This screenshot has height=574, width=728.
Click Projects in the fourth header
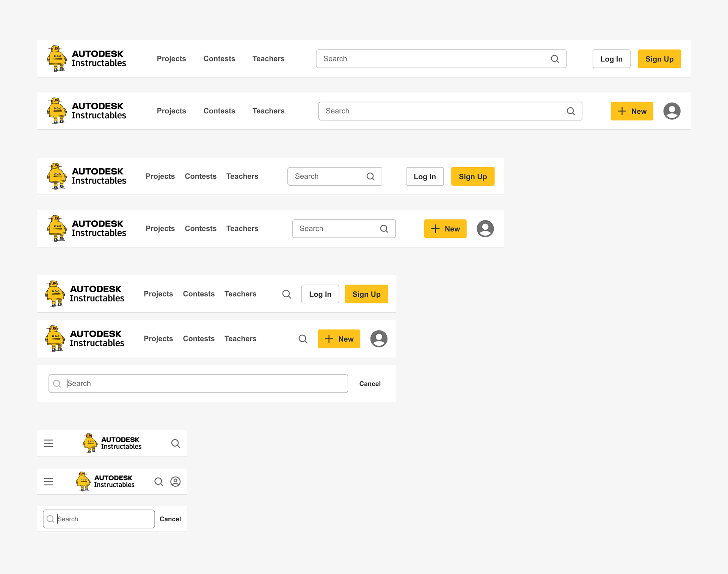[x=160, y=229]
